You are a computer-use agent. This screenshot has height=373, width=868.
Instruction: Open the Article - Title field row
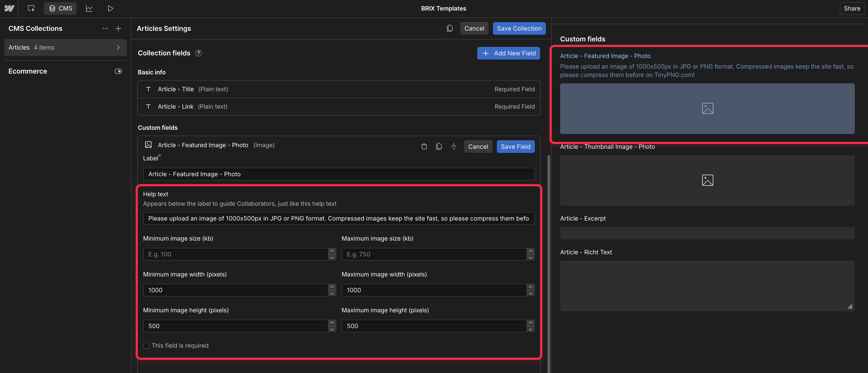pyautogui.click(x=339, y=89)
